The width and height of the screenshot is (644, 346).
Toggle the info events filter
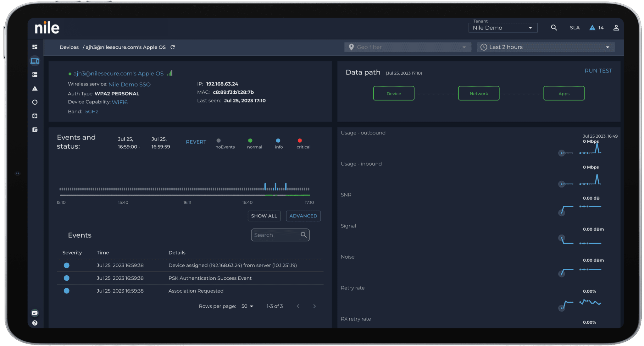(278, 140)
